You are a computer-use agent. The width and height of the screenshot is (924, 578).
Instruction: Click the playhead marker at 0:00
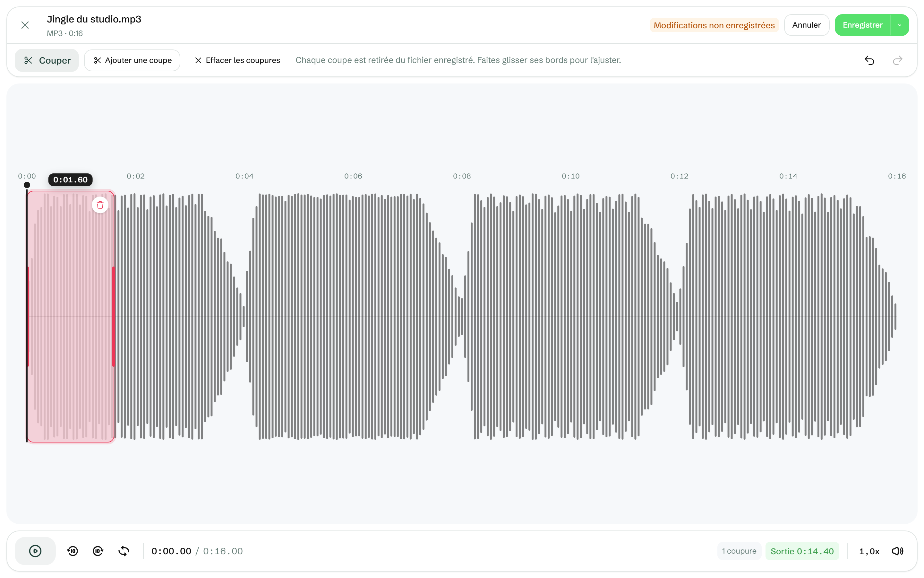(27, 185)
